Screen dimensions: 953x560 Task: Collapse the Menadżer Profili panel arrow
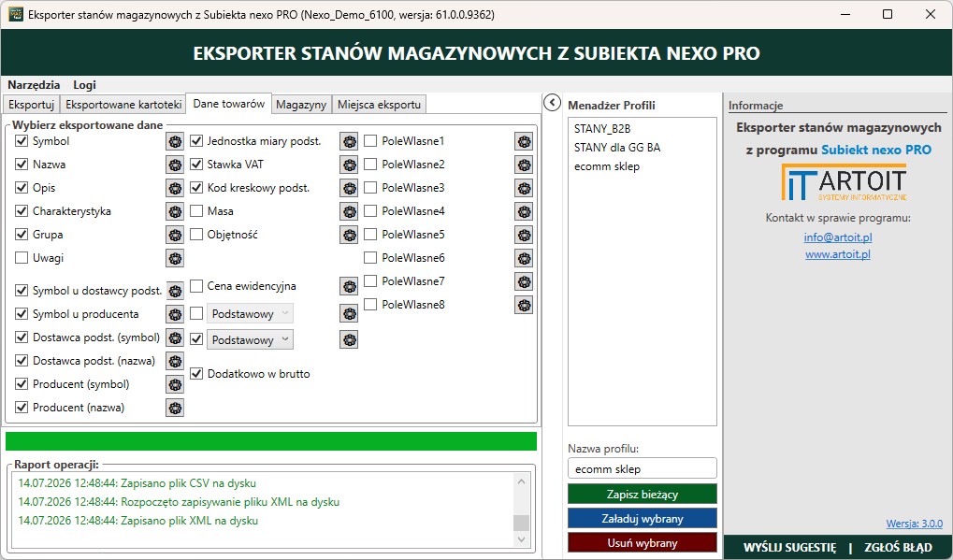click(x=552, y=103)
